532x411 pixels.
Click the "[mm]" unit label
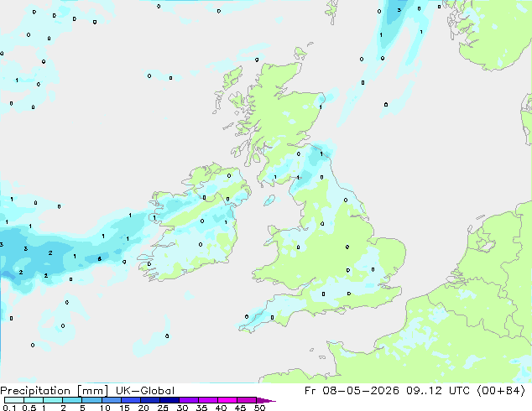pos(93,391)
